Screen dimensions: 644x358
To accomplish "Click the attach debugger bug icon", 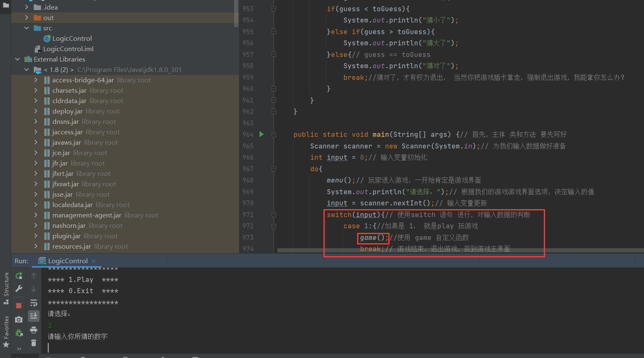I will click(x=19, y=333).
